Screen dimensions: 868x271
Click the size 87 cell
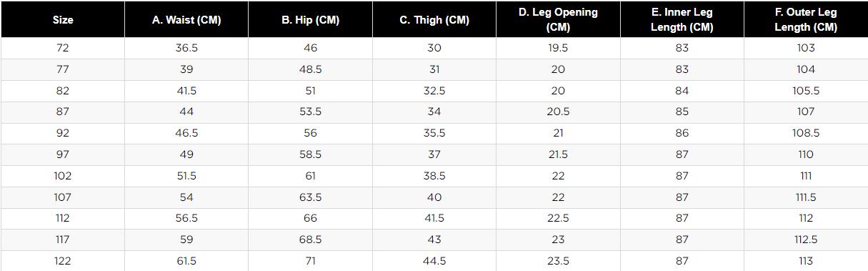click(63, 112)
